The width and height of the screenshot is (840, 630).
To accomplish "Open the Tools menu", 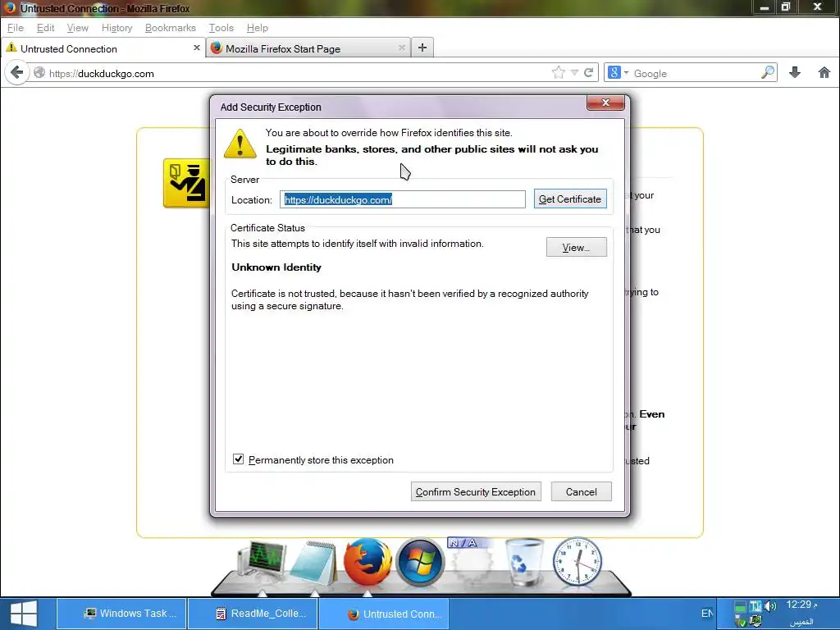I will point(221,28).
